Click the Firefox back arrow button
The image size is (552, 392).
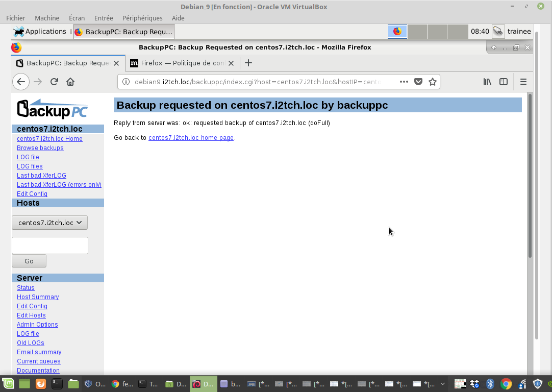click(20, 82)
